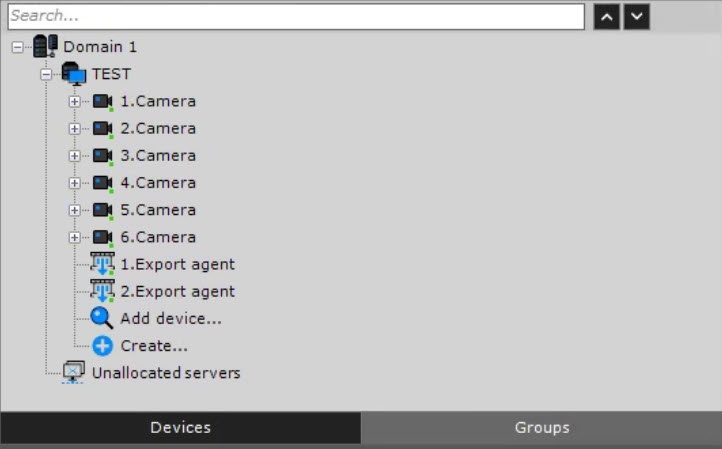Click the TEST server monitor icon
Viewport: 722px width, 449px height.
[x=74, y=74]
